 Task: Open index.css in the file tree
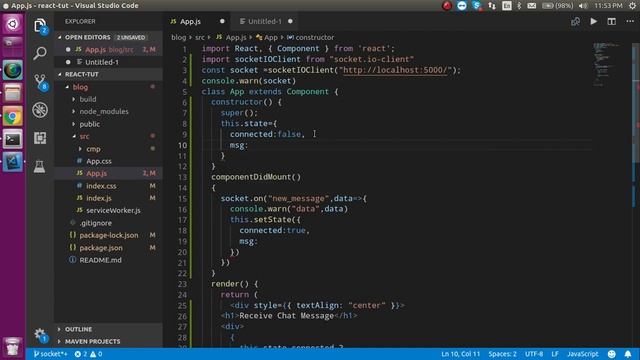pos(108,186)
